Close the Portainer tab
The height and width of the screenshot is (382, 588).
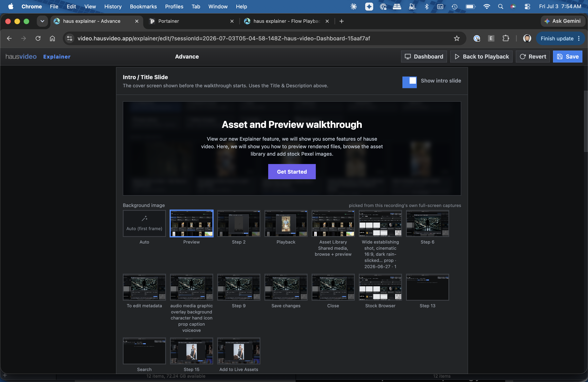[x=232, y=21]
